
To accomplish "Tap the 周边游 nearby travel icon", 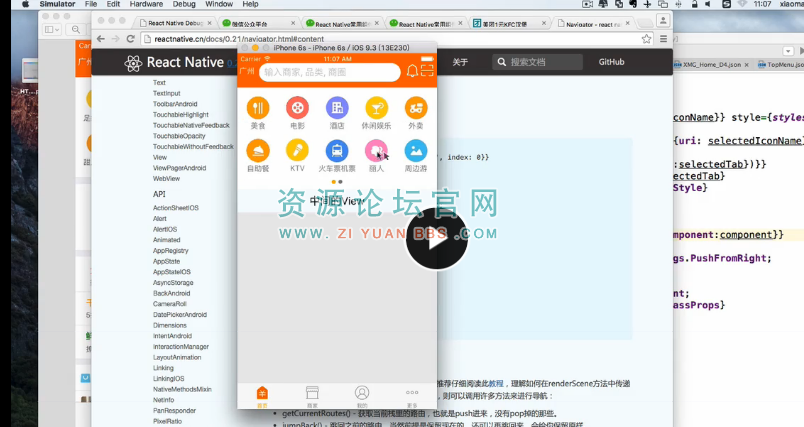I will pos(416,151).
